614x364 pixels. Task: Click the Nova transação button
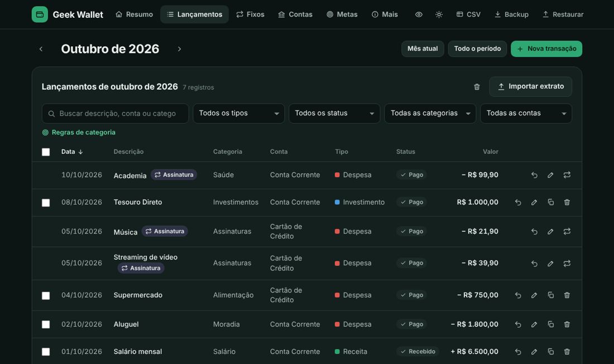pyautogui.click(x=546, y=49)
